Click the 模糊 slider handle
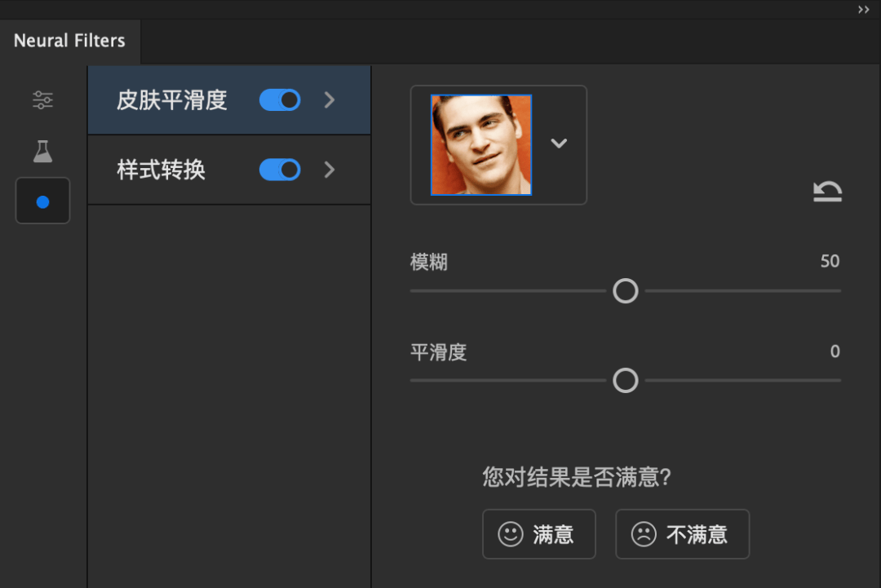The height and width of the screenshot is (588, 881). 626,291
